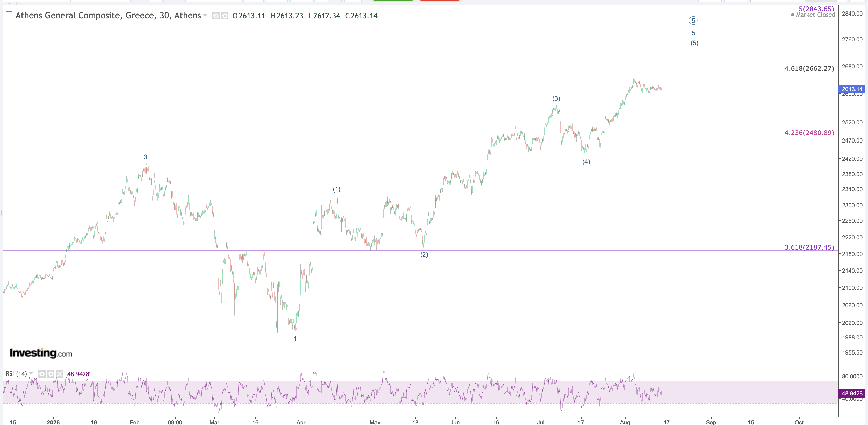868x425 pixels.
Task: Click the 2380.00 price axis label
Action: click(x=852, y=174)
